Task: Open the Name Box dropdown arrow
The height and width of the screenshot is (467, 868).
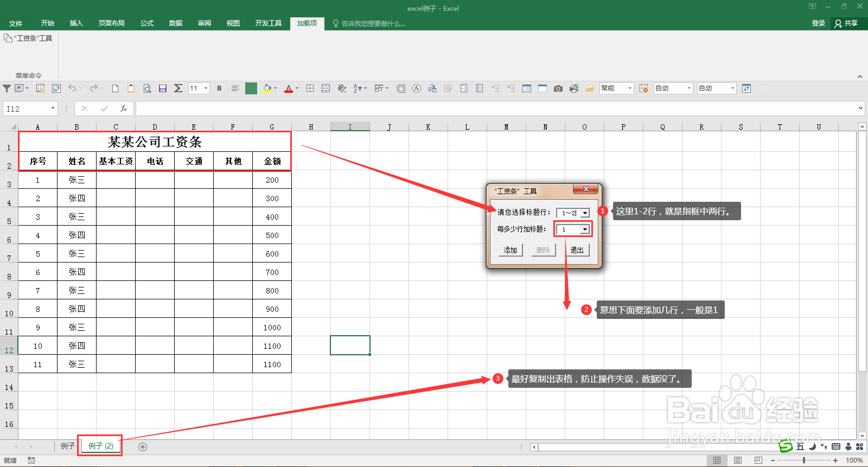Action: point(53,108)
